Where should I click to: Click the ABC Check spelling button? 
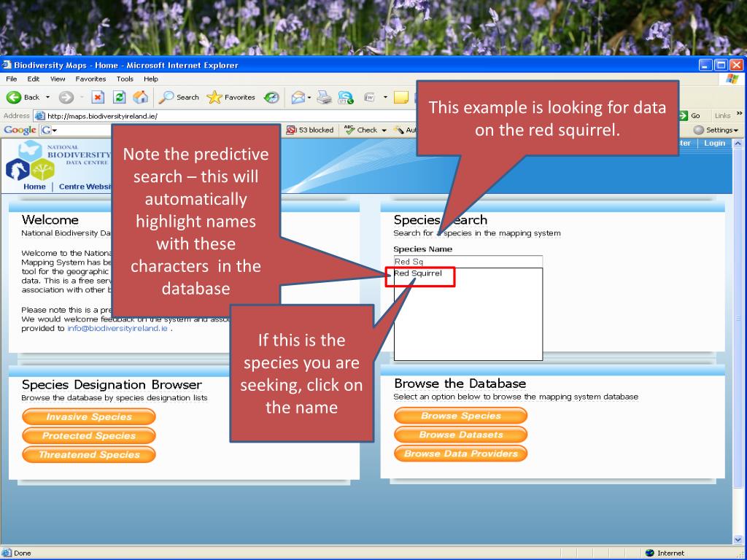pyautogui.click(x=360, y=130)
